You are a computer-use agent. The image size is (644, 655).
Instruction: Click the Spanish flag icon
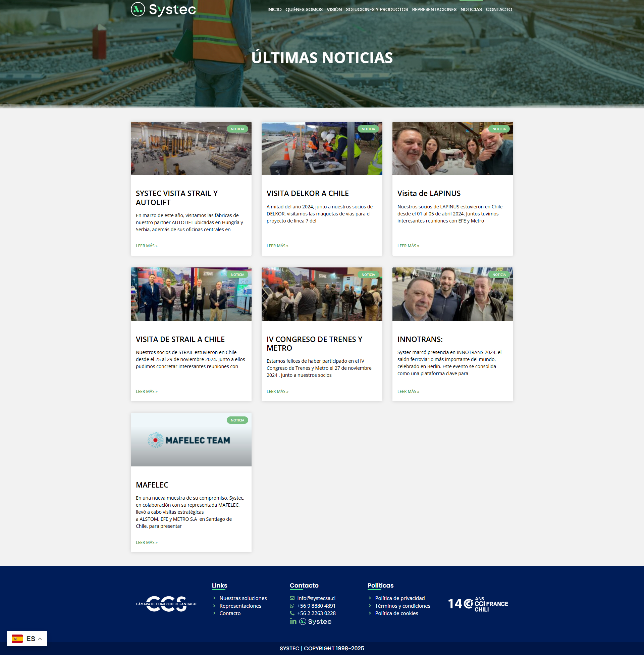point(17,639)
